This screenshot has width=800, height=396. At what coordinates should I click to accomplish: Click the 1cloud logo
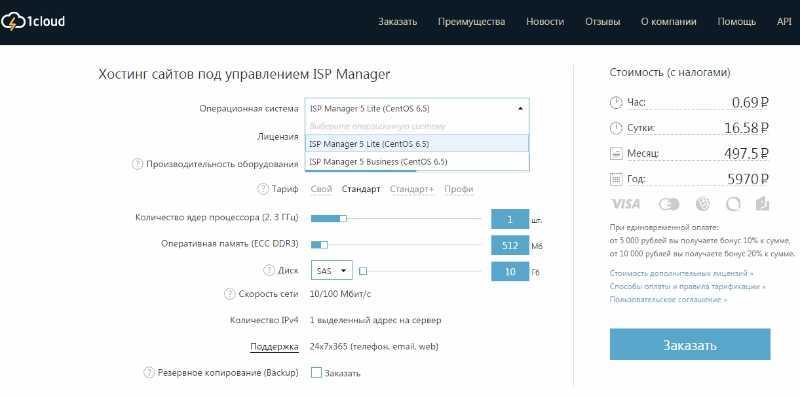[33, 22]
